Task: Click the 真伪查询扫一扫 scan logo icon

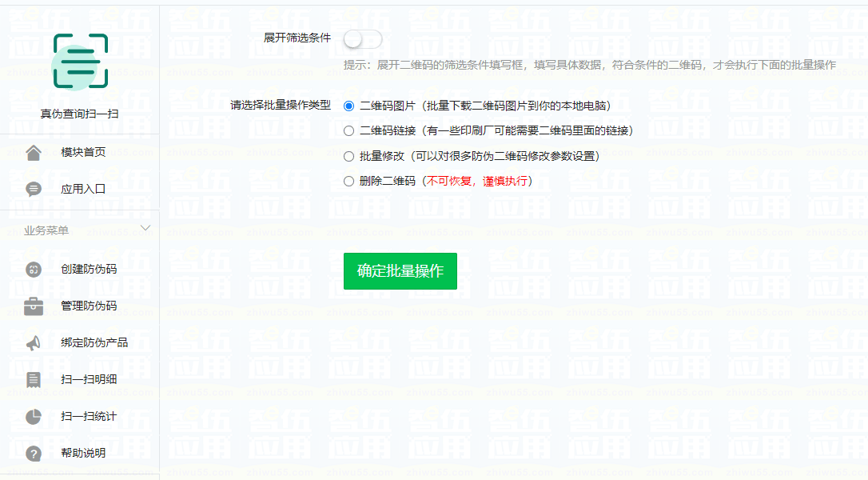Action: pos(80,62)
